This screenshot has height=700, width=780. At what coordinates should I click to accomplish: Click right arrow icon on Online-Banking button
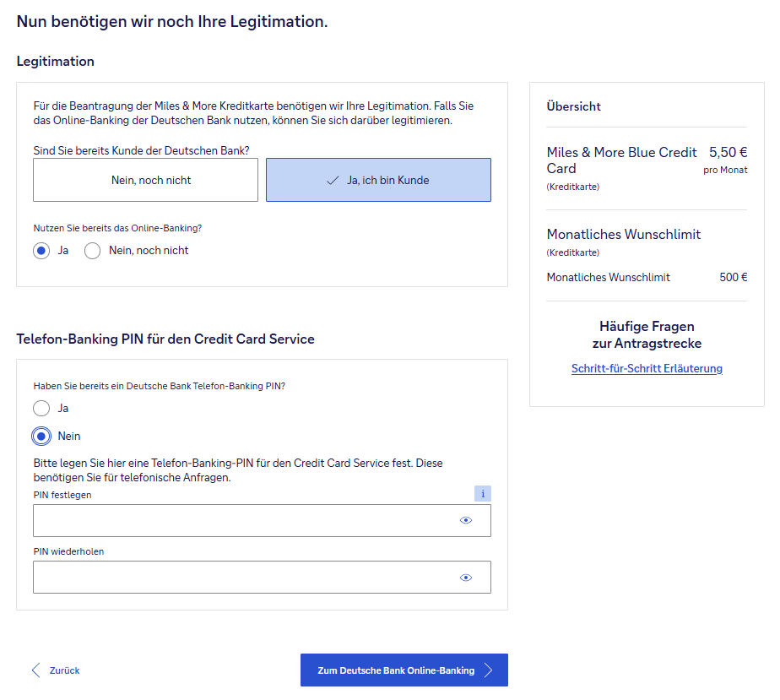(x=489, y=670)
